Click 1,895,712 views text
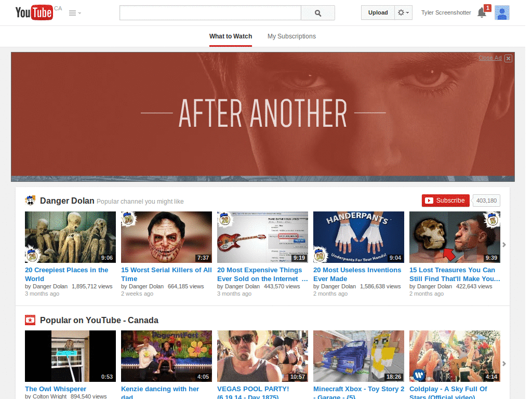 [x=92, y=286]
